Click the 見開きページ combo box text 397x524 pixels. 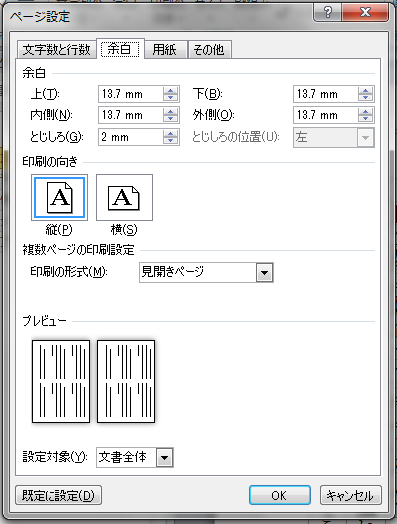click(172, 271)
